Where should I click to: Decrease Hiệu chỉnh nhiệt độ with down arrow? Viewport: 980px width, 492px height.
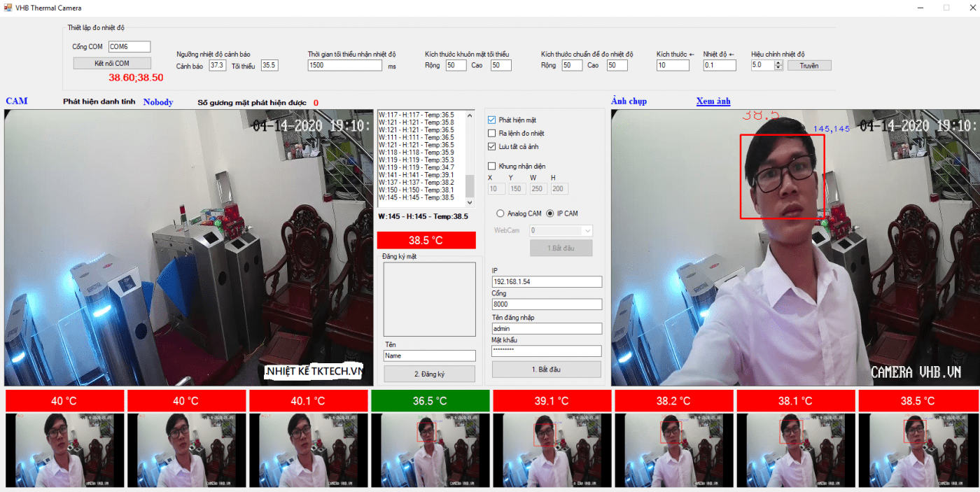tap(778, 68)
